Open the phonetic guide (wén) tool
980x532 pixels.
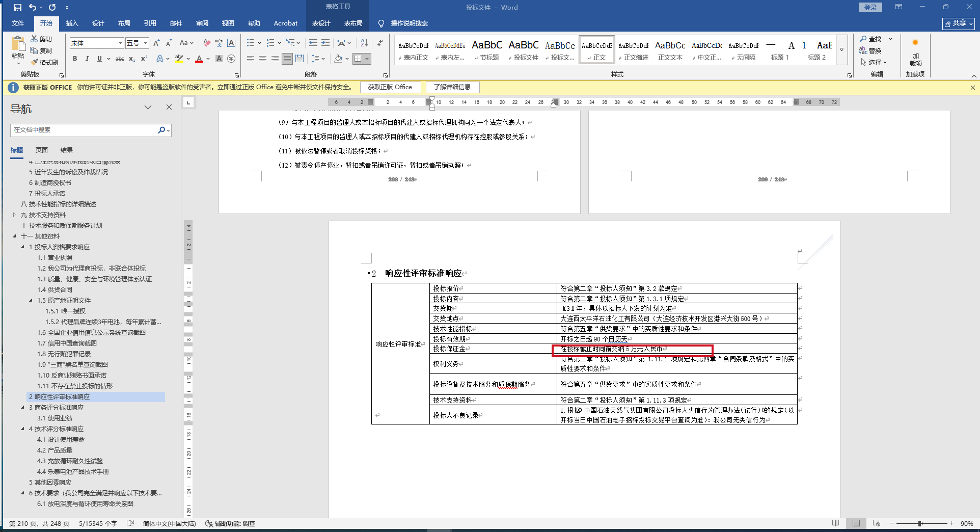point(219,43)
